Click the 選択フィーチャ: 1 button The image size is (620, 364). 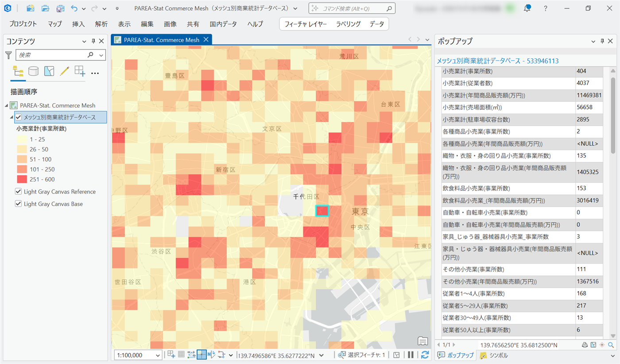361,355
